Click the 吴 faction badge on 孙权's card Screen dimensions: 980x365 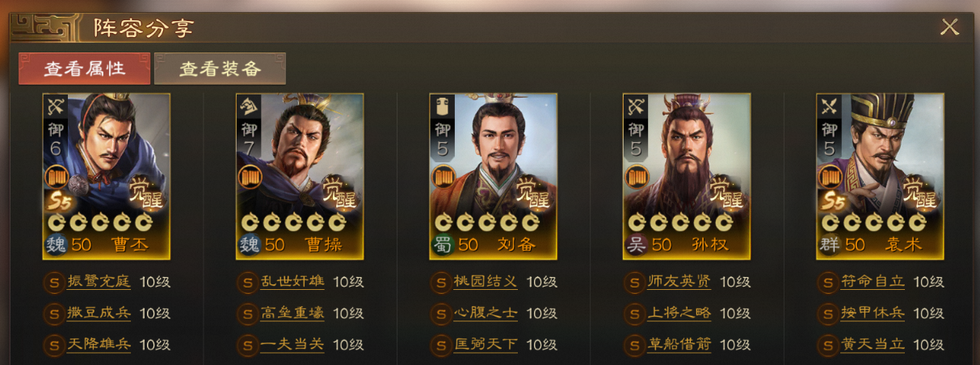[x=636, y=245]
